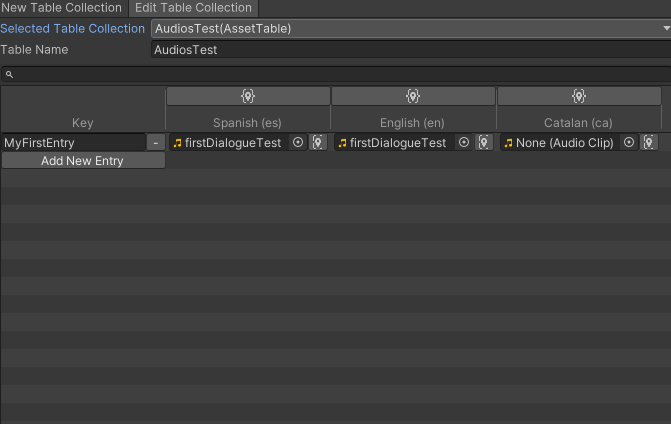671x424 pixels.
Task: Remove MyFirstEntry with minus button
Action: tap(156, 143)
